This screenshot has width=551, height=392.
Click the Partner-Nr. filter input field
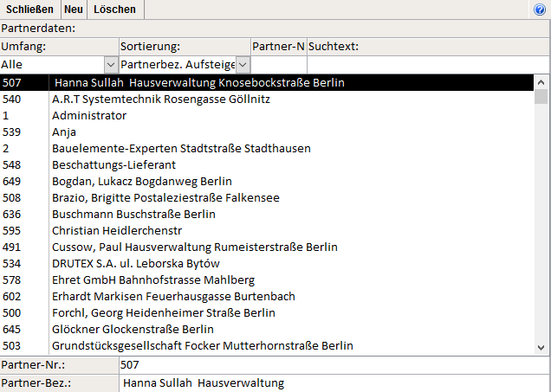tap(278, 64)
